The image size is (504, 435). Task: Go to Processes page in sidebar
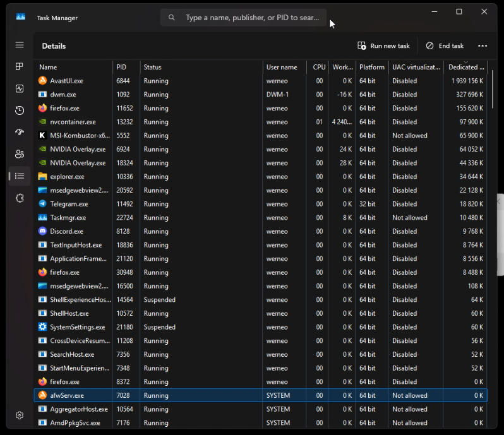click(x=20, y=66)
